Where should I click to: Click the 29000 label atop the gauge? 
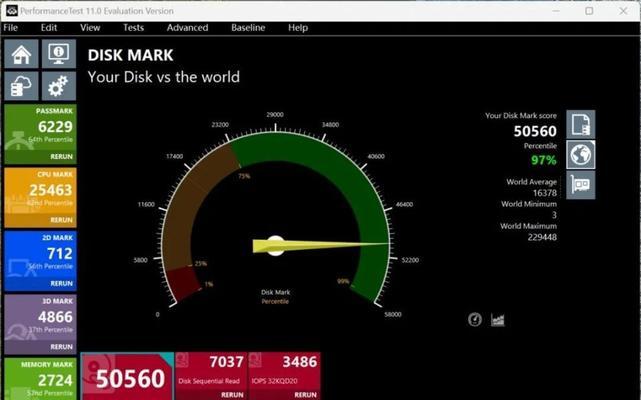coord(275,115)
